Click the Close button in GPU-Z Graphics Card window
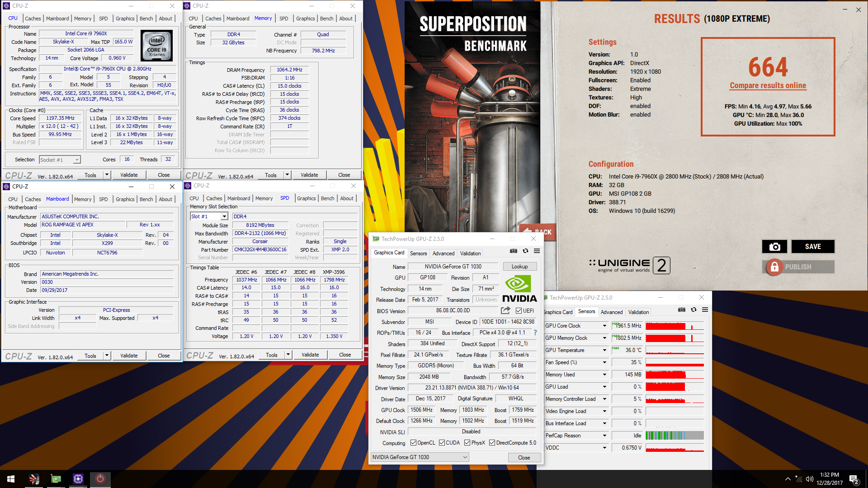This screenshot has height=488, width=868. tap(524, 458)
